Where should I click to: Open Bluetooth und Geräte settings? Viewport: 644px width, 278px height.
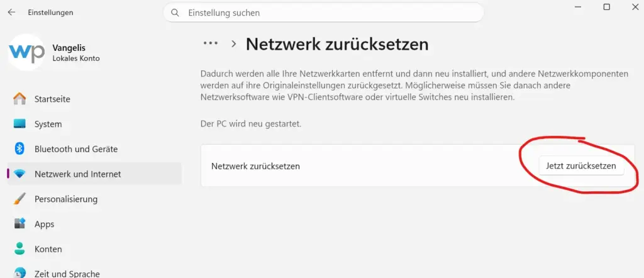(94, 149)
